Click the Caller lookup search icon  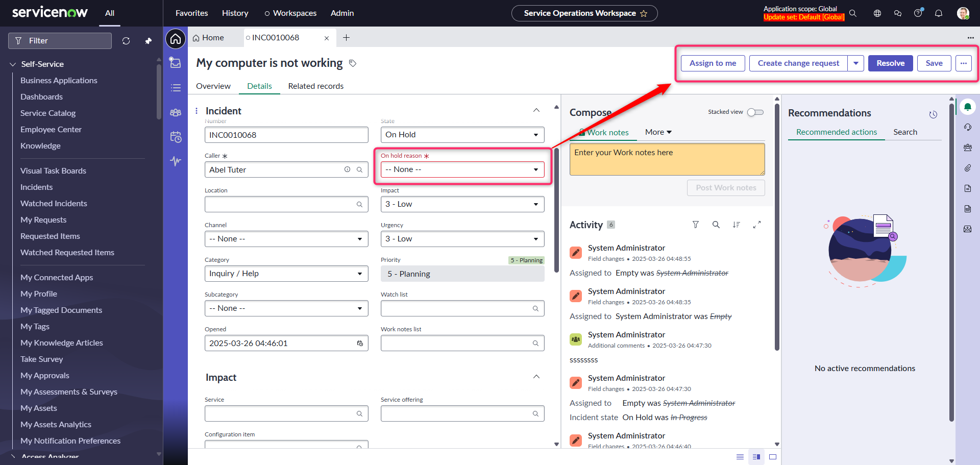[359, 169]
